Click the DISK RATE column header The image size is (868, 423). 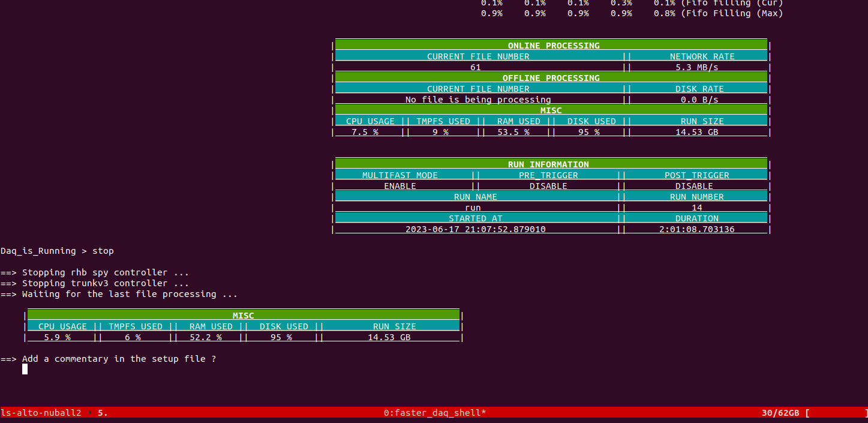pyautogui.click(x=699, y=89)
